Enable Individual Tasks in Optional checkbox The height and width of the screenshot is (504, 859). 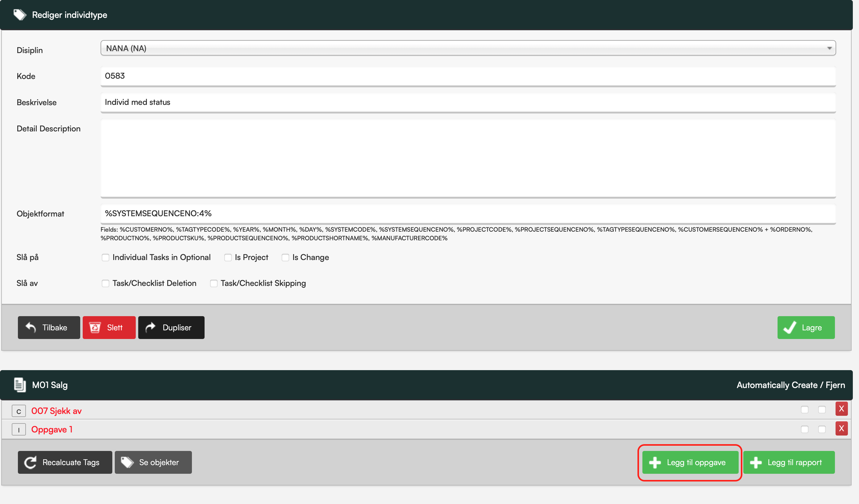click(x=105, y=257)
